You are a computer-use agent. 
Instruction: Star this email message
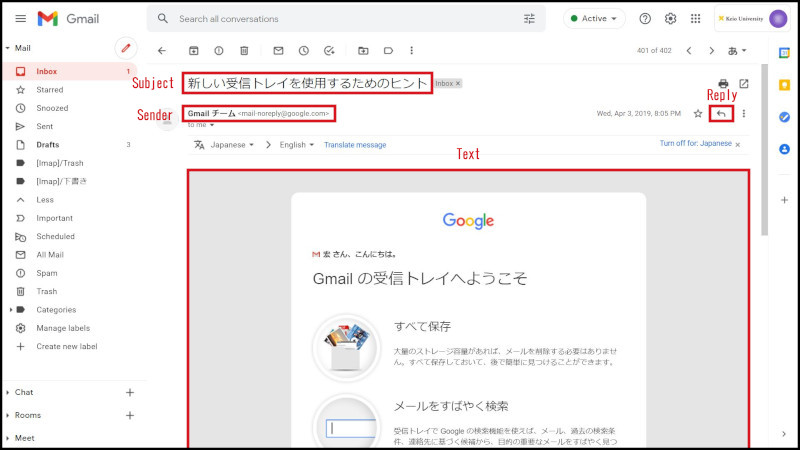[698, 113]
